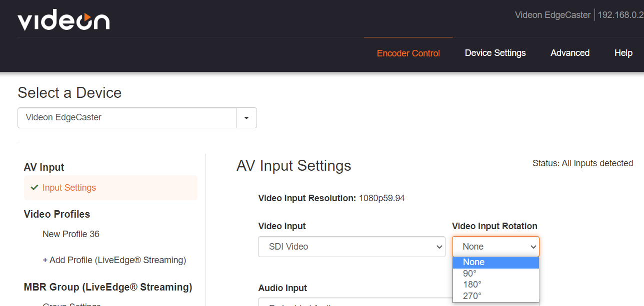Open the Device Settings tab
The image size is (644, 306).
tap(495, 53)
